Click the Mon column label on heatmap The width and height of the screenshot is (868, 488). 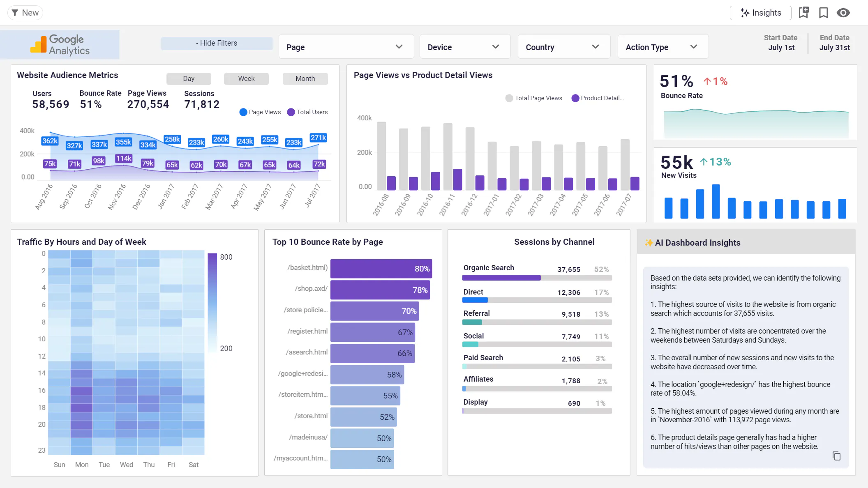point(82,465)
